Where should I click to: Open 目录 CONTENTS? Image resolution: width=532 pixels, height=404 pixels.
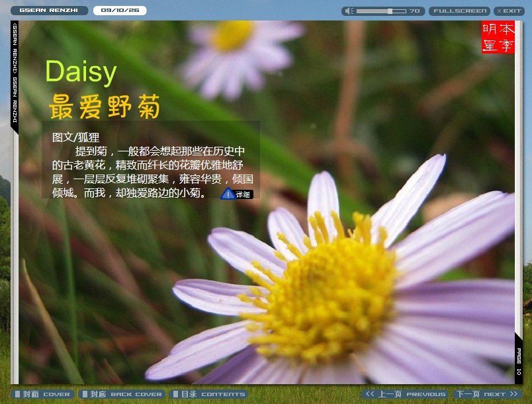208,394
